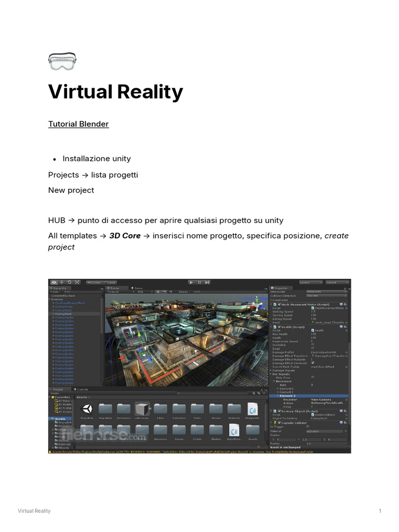The width and height of the screenshot is (399, 532).
Task: Click the Walking Speed value field
Action: pos(328,312)
